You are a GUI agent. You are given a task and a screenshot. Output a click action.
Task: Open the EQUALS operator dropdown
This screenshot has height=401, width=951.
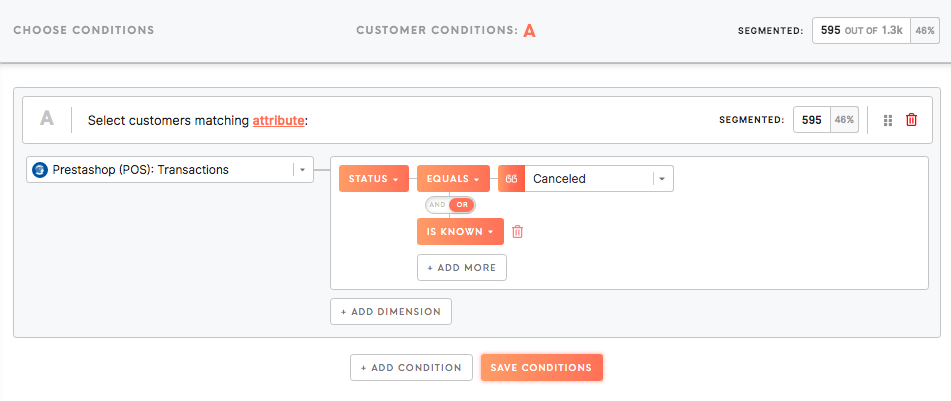tap(453, 179)
